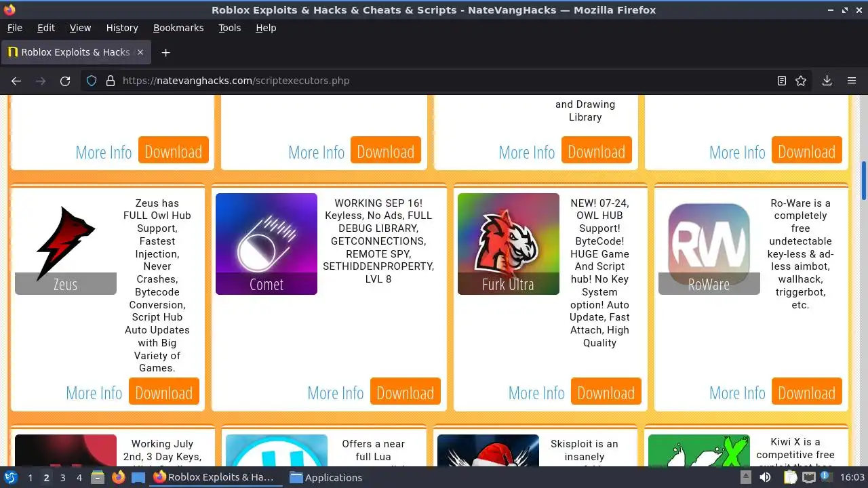Open More Info for RoWare

point(737,393)
